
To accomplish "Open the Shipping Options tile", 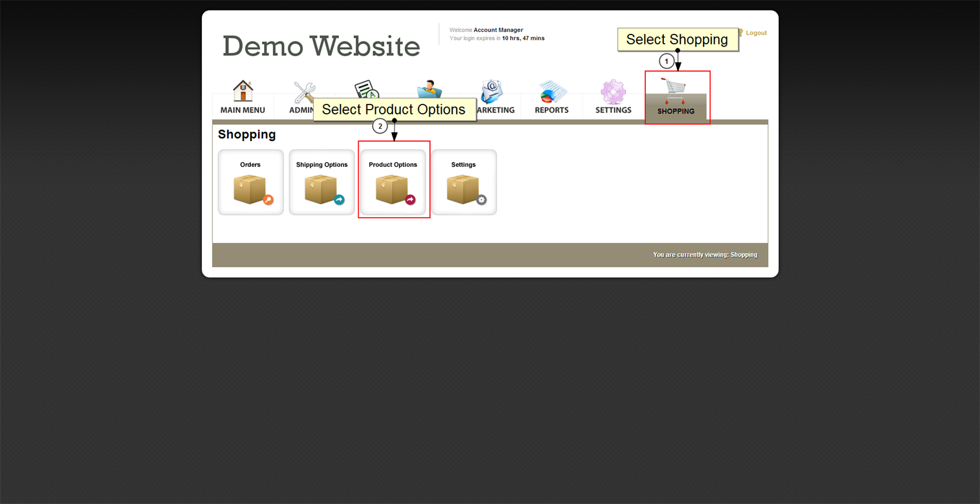I will tap(322, 183).
